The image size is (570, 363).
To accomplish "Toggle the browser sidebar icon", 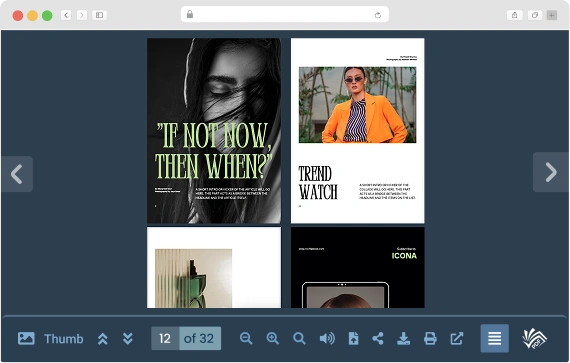I will tap(99, 15).
